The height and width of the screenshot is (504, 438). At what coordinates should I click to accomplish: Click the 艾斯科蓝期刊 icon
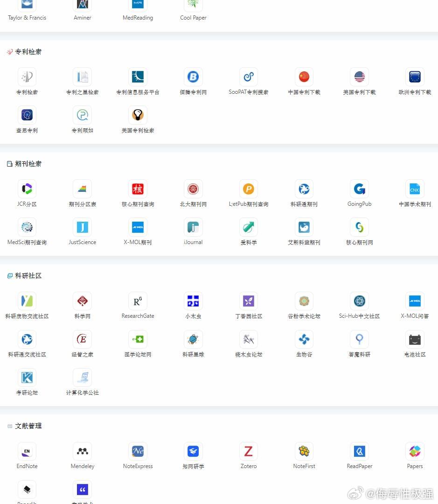304,227
